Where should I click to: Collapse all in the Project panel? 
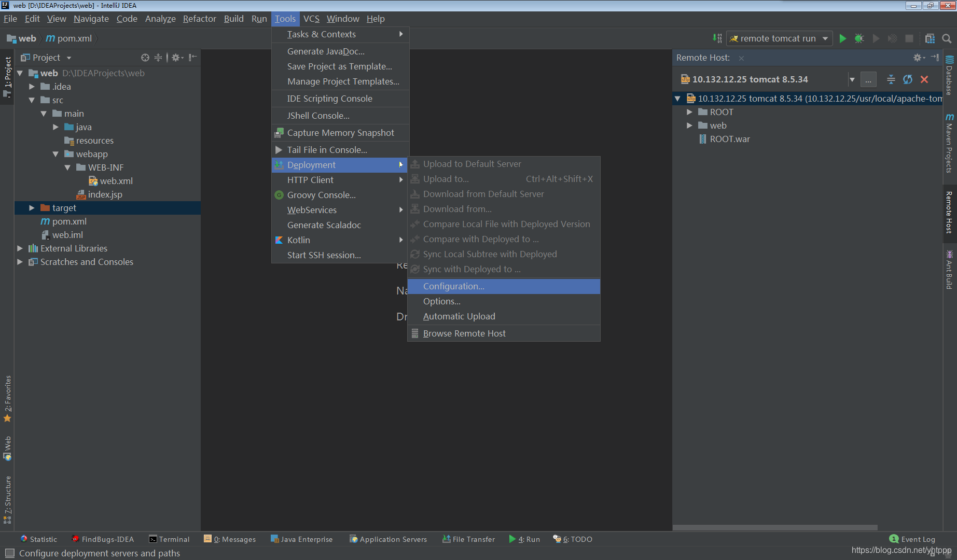(x=158, y=58)
